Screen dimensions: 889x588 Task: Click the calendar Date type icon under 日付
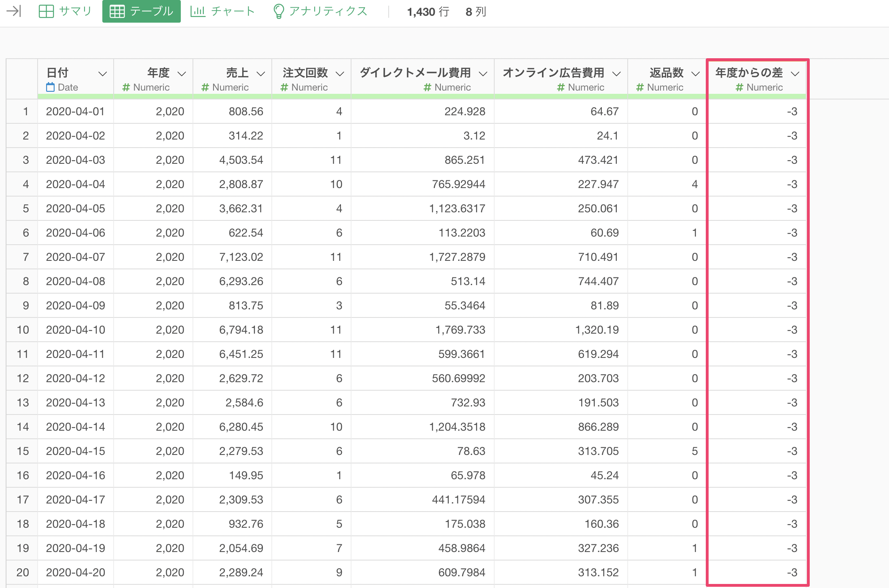(x=50, y=87)
